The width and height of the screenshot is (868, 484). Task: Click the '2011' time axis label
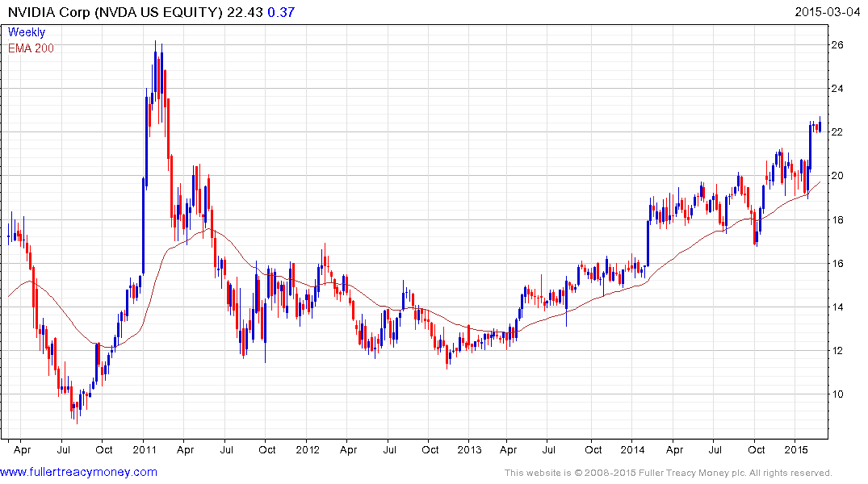click(145, 449)
